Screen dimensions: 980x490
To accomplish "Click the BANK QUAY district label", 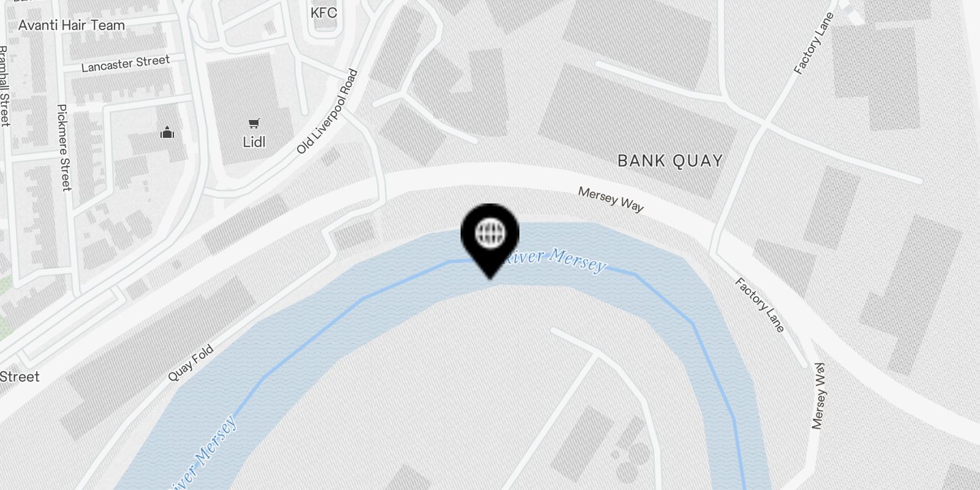I will 670,160.
